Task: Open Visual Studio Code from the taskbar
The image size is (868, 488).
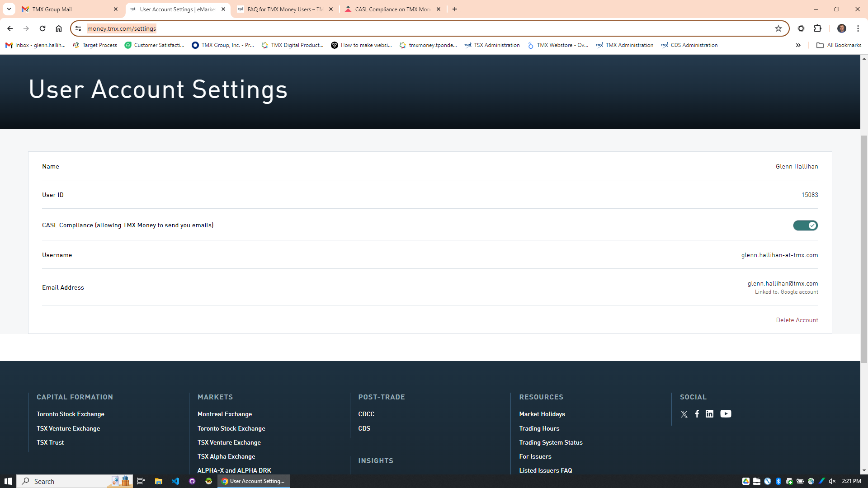Action: 175,481
